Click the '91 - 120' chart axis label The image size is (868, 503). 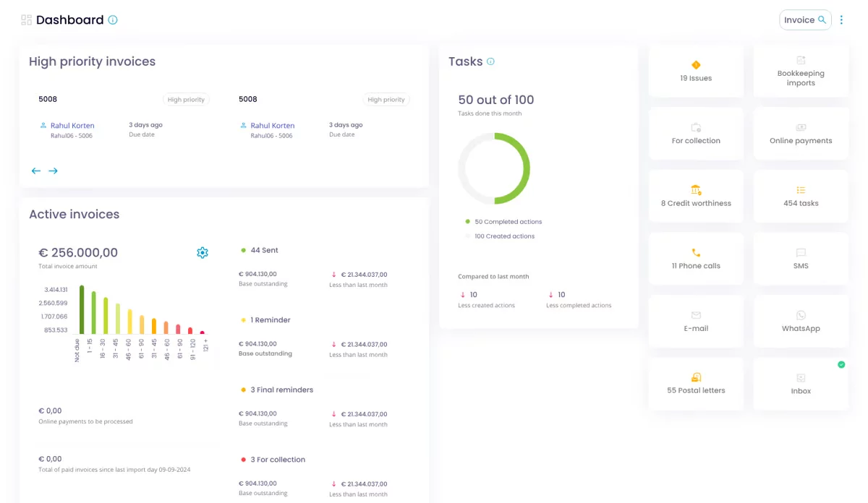point(193,349)
